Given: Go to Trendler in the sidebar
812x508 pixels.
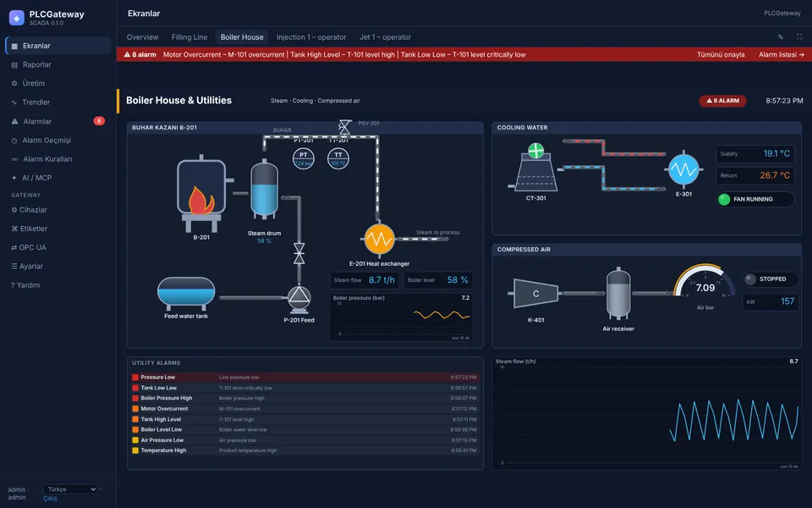Looking at the screenshot, I should (58, 102).
